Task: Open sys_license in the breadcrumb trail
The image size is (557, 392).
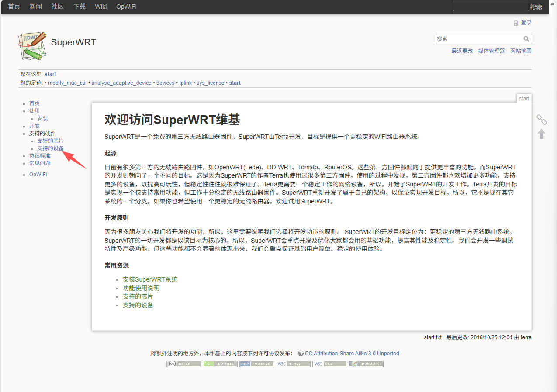Action: (x=210, y=83)
